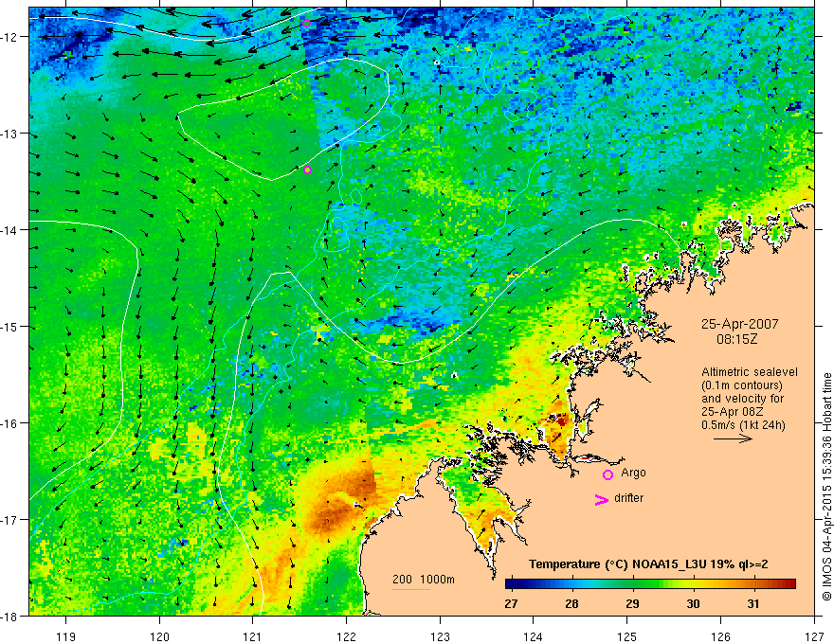834x644 pixels.
Task: Click the '25-Apr-2007' date text
Action: [739, 324]
